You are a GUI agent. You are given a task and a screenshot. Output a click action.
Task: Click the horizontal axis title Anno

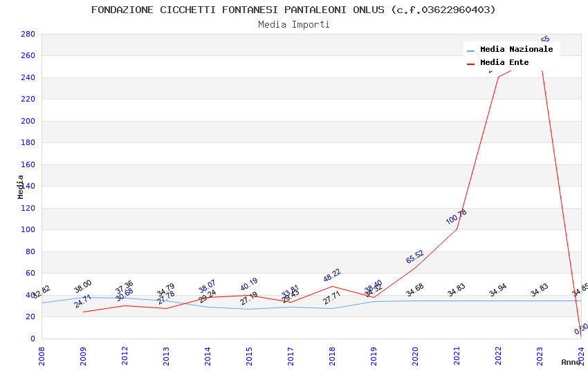pos(571,362)
